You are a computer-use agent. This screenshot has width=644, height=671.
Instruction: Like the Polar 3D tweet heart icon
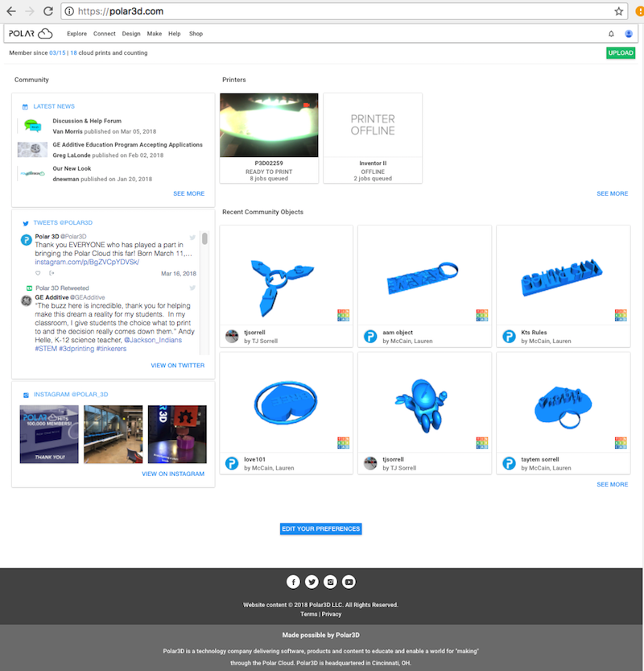pyautogui.click(x=38, y=273)
